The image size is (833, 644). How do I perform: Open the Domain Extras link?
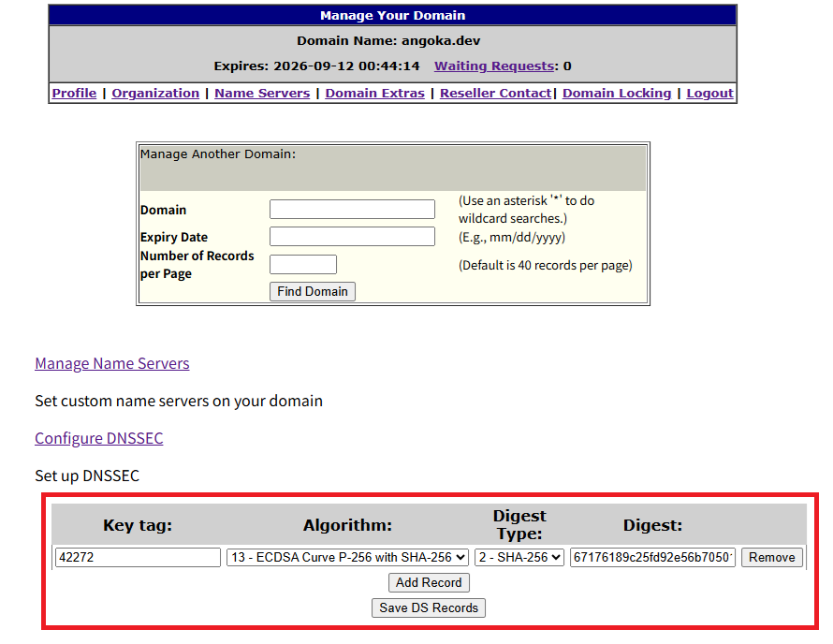click(374, 93)
